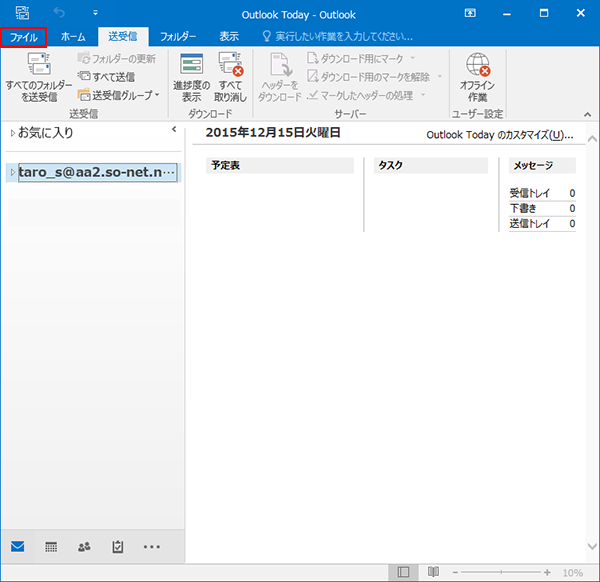
Task: Switch to Mail view in navigation bar
Action: [x=18, y=546]
